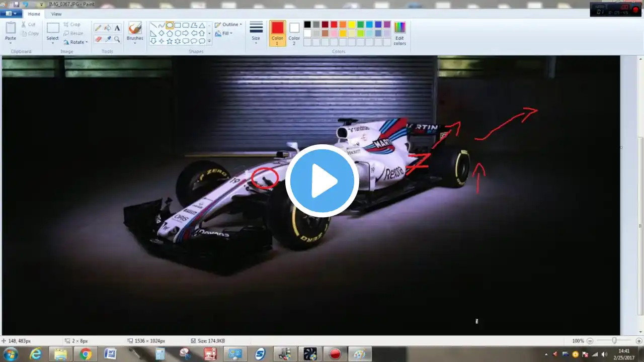Choose the five-point star shape
Screen dimensions: 644x362
point(170,41)
